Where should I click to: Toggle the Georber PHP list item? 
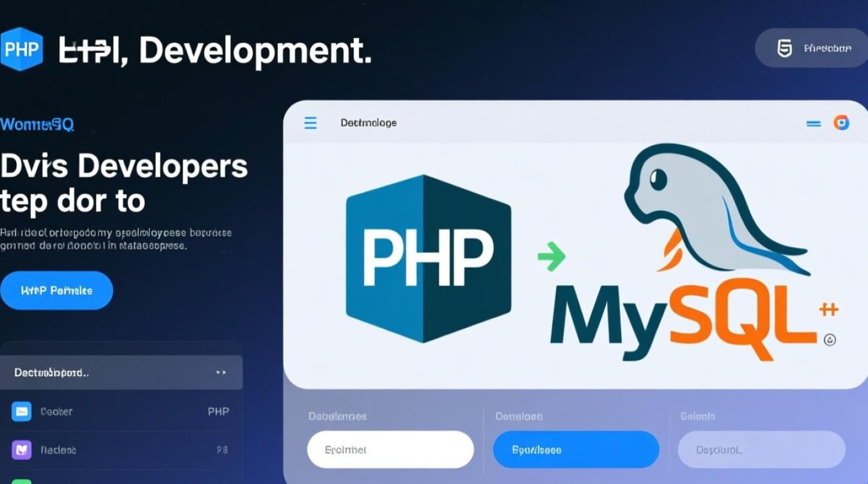coord(123,411)
